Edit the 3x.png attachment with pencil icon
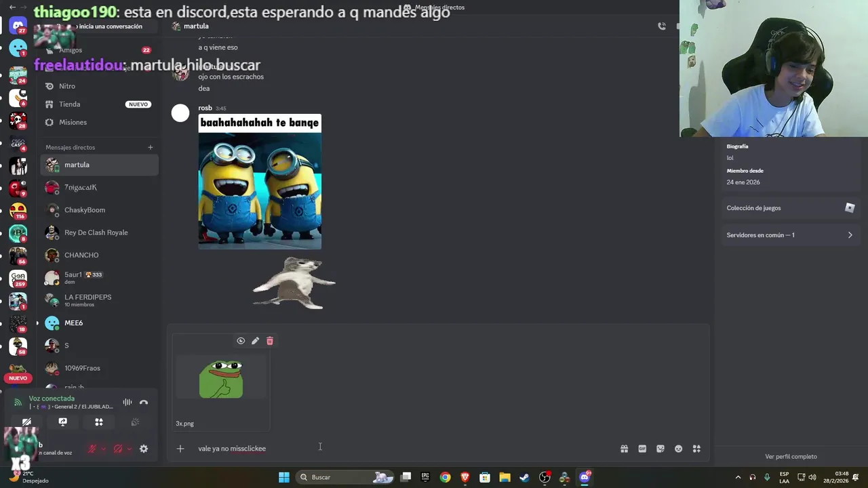 click(255, 341)
